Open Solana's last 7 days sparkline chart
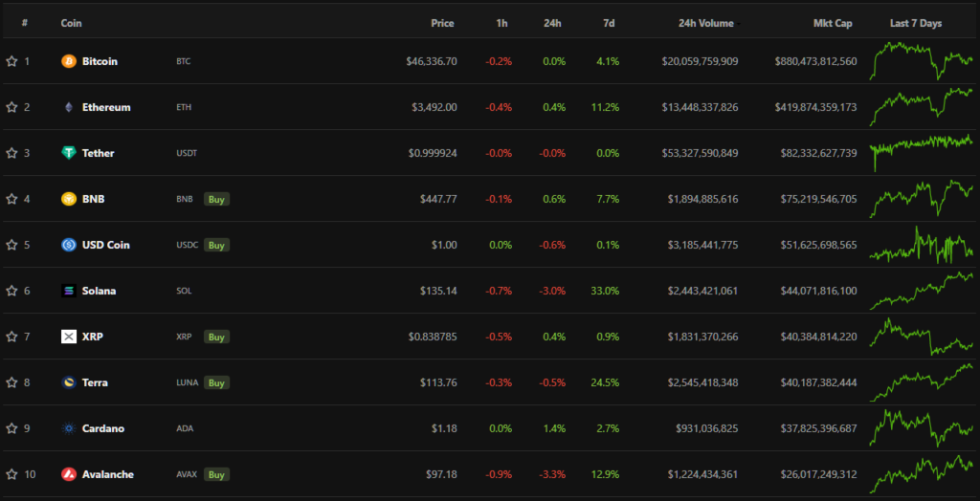 click(921, 291)
